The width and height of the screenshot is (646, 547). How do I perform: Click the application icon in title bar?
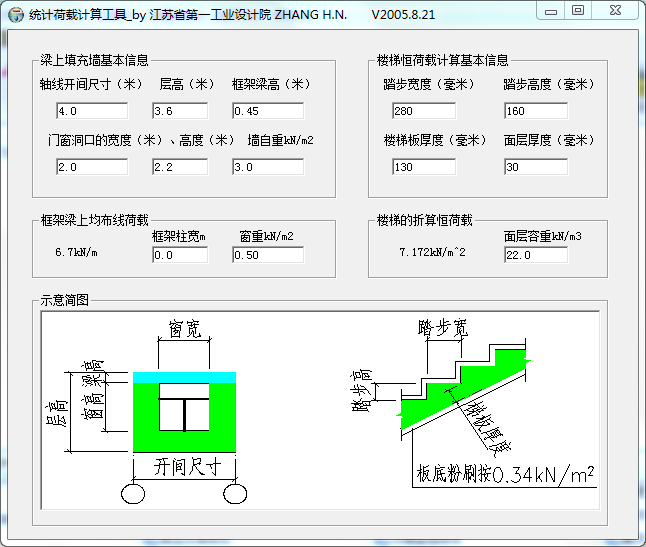(x=16, y=15)
